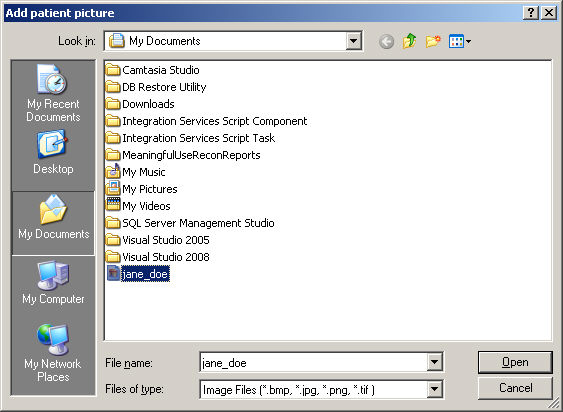563x412 pixels.
Task: Click the Open button
Action: pos(515,362)
